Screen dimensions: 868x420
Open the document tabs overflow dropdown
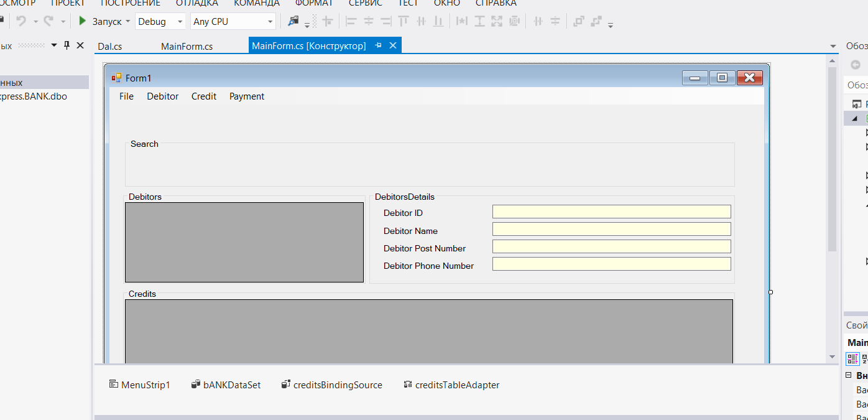click(833, 46)
